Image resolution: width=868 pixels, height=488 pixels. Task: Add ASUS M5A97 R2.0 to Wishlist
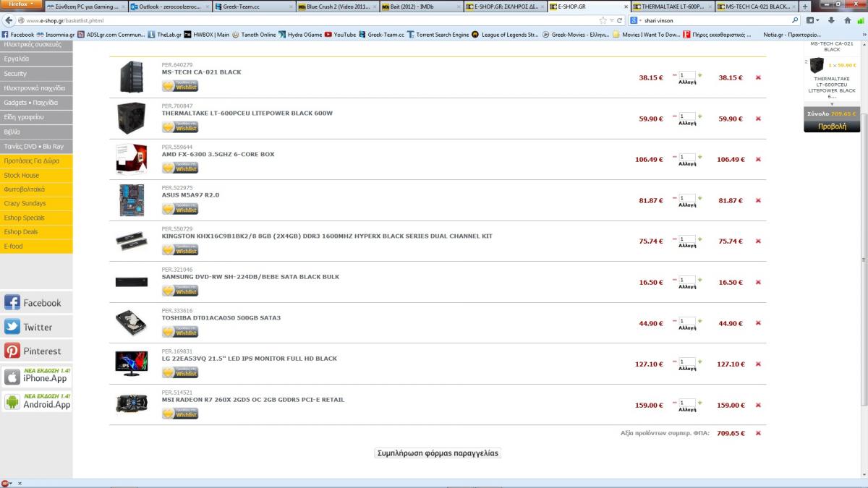coord(180,209)
